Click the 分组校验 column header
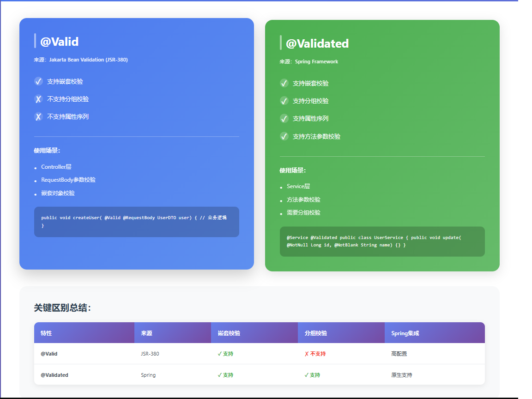 coord(341,333)
